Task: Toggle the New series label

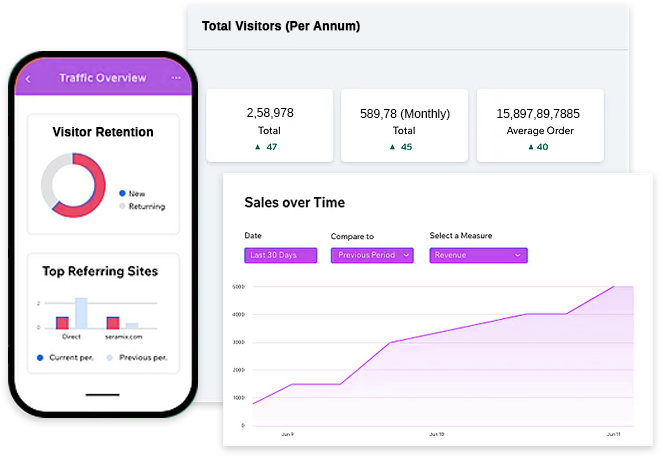Action: click(137, 194)
